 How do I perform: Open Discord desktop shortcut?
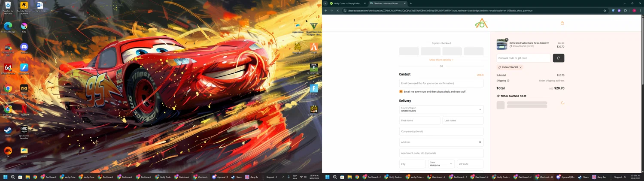point(24,48)
